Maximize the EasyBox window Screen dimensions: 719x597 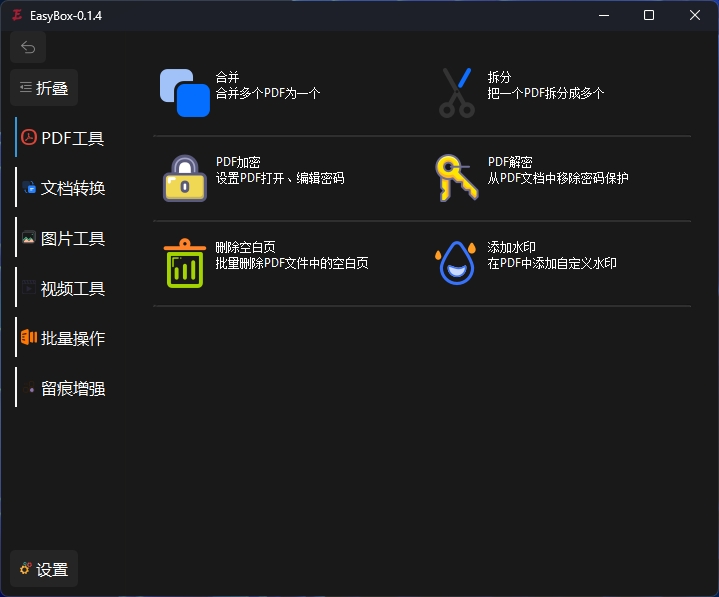coord(649,16)
